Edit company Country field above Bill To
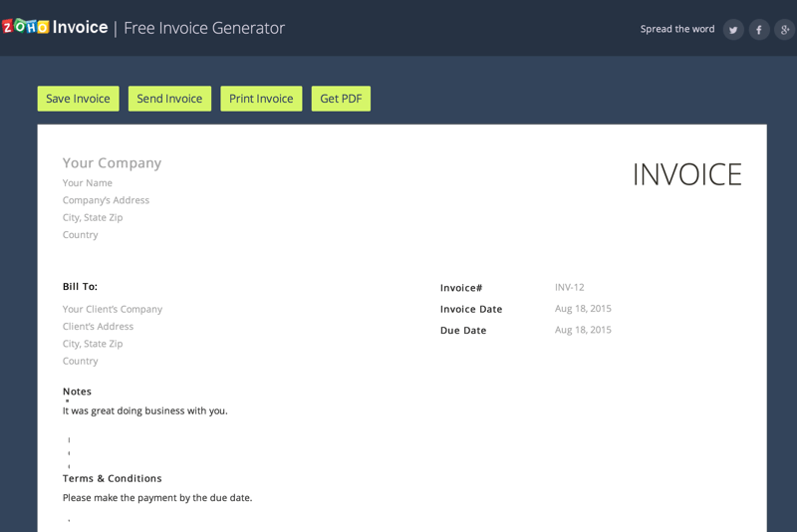Screen dimensions: 797x532 [81, 235]
